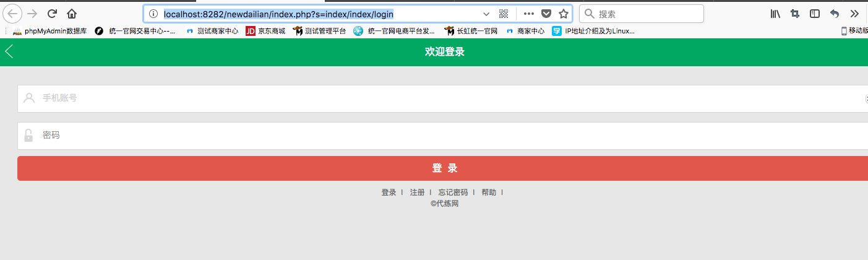
Task: Open the phpMyAdmin数据库 bookmark
Action: pos(49,30)
